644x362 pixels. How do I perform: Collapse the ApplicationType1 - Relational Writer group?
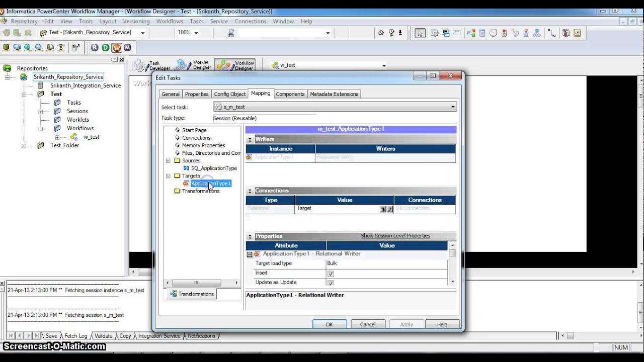(x=249, y=254)
